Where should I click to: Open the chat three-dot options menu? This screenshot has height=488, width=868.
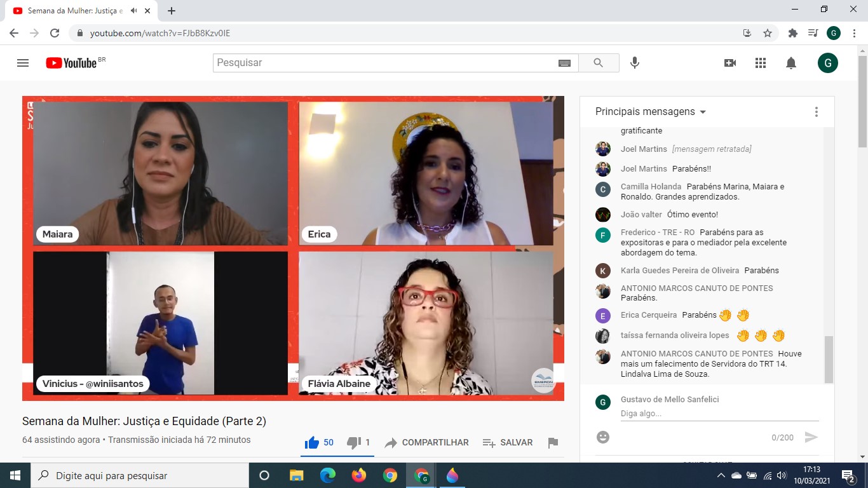click(x=817, y=112)
